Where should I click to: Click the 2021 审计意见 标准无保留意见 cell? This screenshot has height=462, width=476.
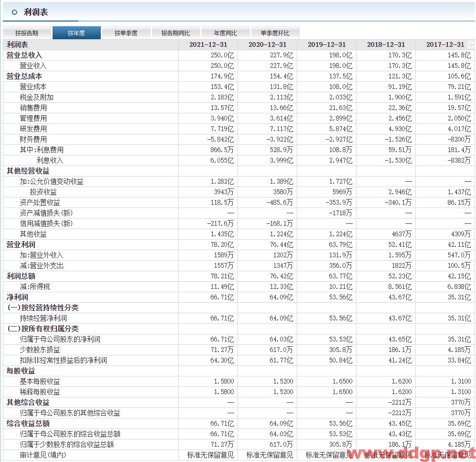pos(210,455)
